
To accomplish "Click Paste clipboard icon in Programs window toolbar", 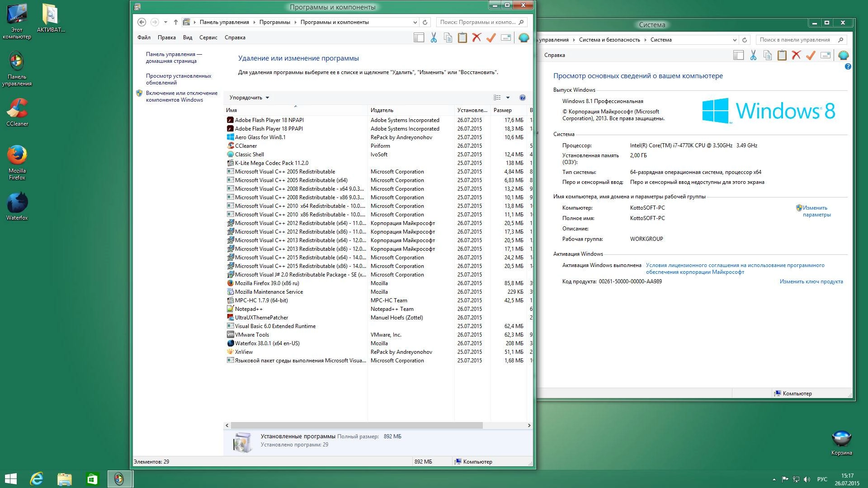I will [x=462, y=38].
